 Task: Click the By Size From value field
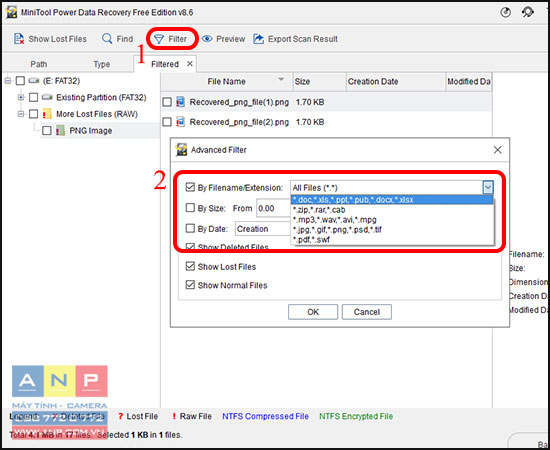coord(274,208)
